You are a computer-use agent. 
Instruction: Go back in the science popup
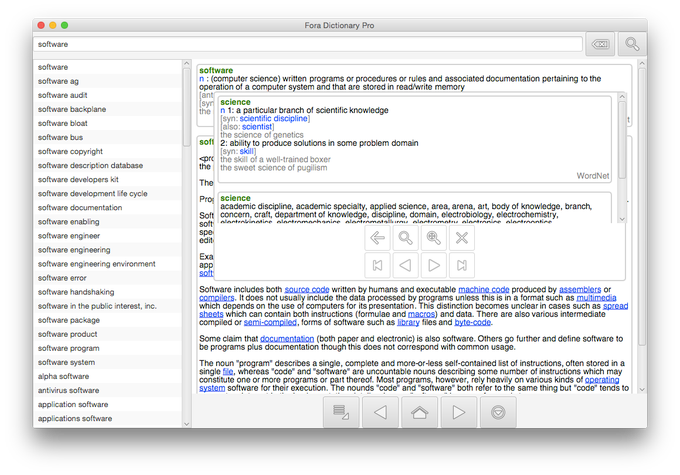click(377, 238)
